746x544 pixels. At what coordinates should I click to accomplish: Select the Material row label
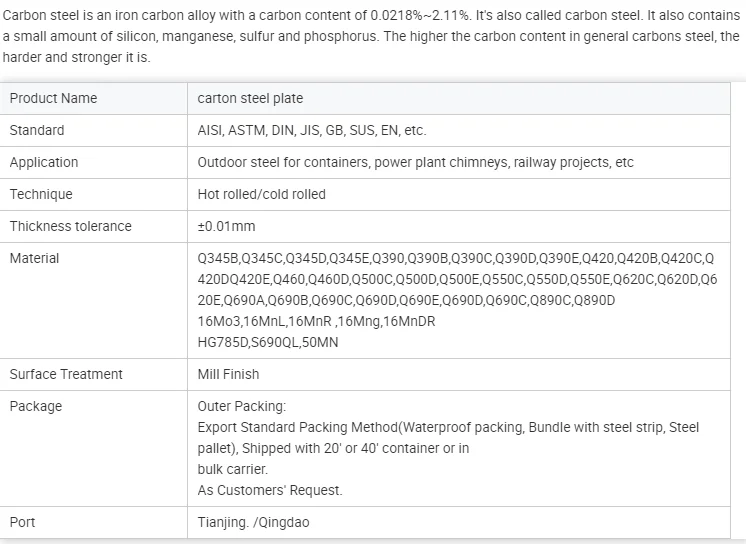tap(34, 258)
